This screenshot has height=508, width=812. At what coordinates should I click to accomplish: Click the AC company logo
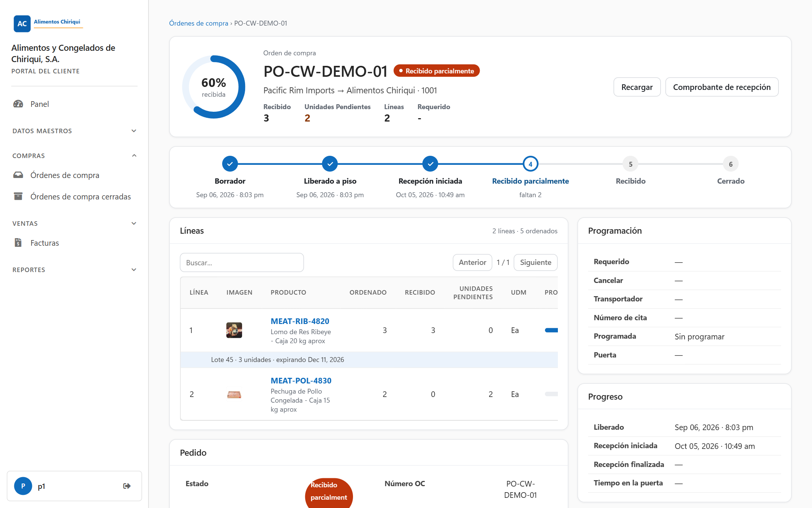tap(22, 24)
